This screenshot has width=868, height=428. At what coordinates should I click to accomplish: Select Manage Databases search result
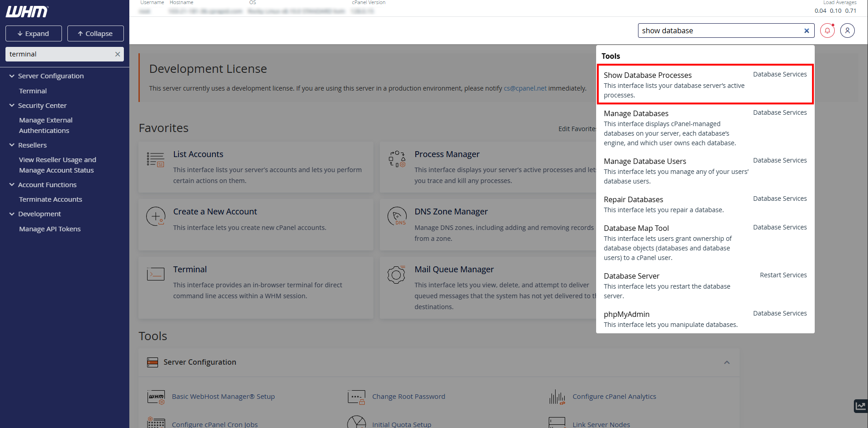point(705,128)
